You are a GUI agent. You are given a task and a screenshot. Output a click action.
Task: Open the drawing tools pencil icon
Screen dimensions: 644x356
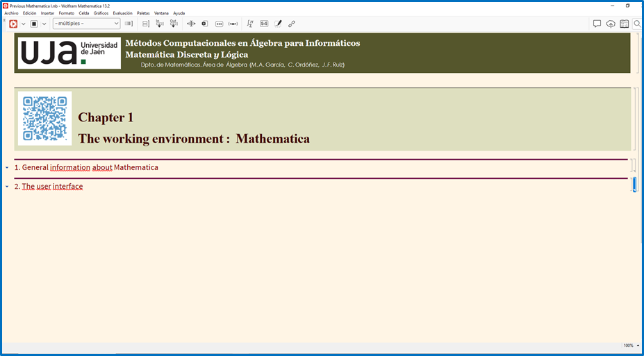pyautogui.click(x=278, y=24)
